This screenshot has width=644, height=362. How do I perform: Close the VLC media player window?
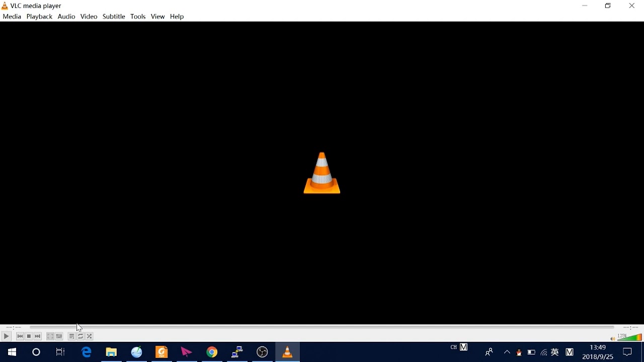(x=632, y=6)
